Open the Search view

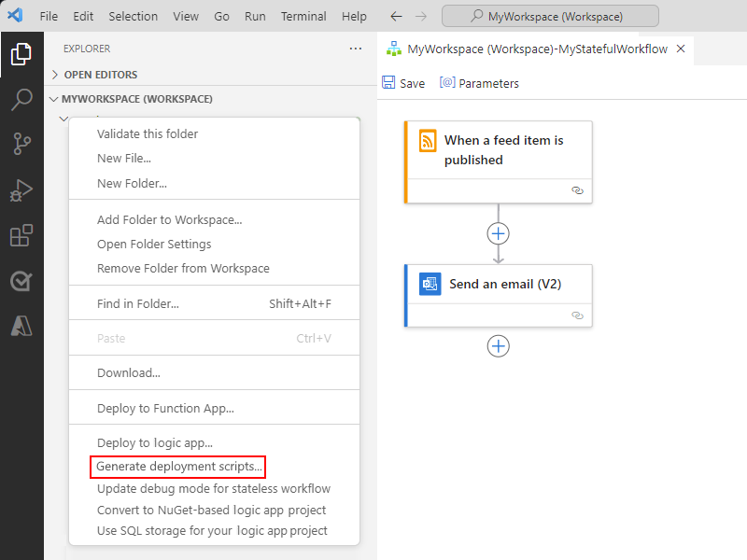[22, 99]
